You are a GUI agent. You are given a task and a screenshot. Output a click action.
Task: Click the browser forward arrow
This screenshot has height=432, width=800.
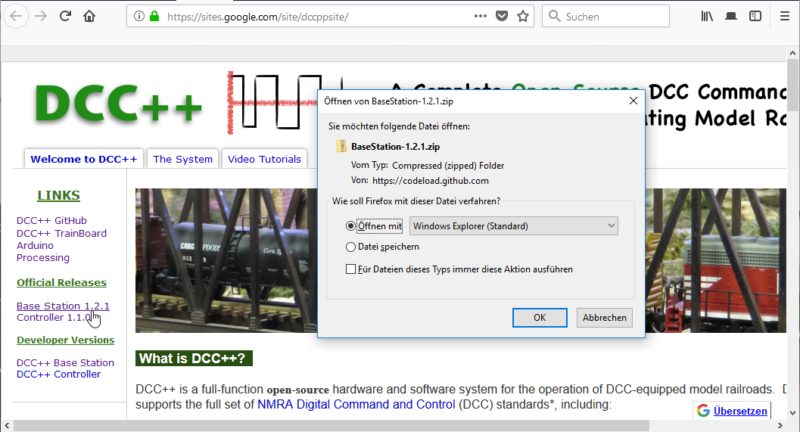(x=41, y=16)
